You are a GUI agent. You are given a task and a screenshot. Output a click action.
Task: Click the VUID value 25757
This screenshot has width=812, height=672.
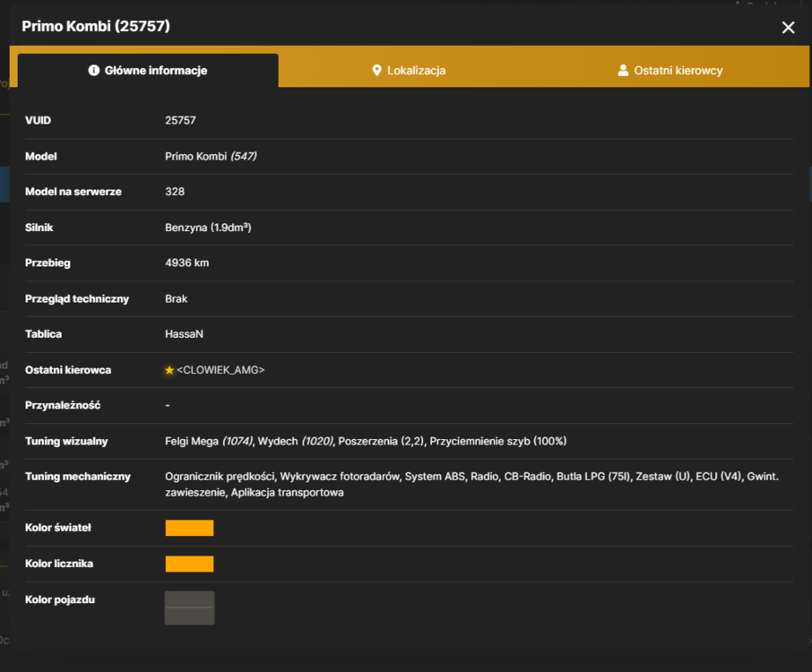(180, 120)
